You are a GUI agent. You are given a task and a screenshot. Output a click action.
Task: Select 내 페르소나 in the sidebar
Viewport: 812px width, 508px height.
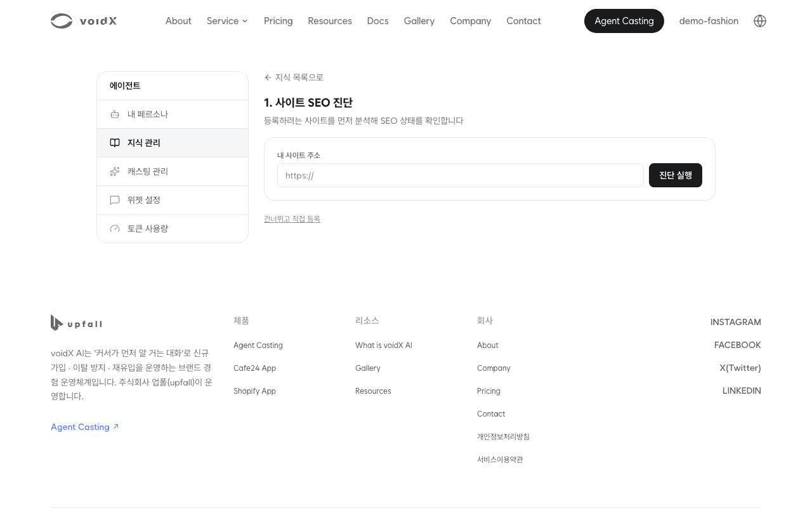click(x=173, y=114)
